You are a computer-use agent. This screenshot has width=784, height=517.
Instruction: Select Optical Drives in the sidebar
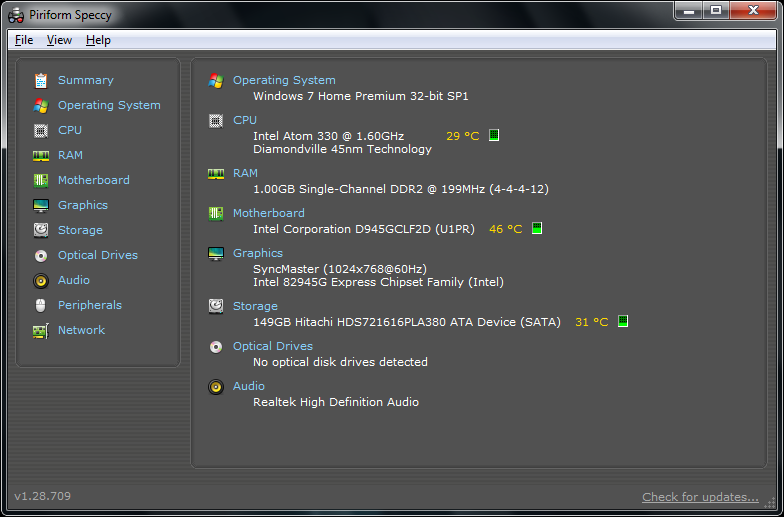[98, 255]
